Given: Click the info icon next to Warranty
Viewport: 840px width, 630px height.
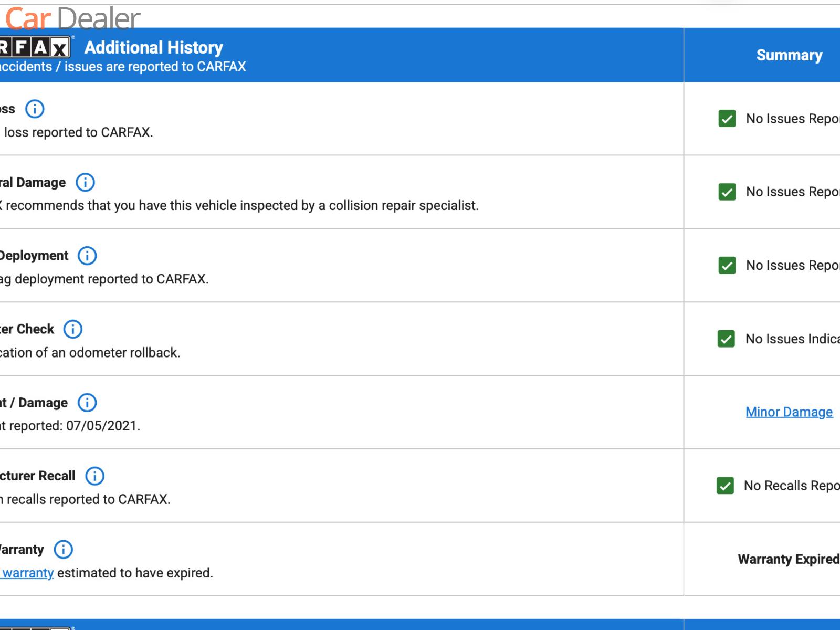Looking at the screenshot, I should pos(64,550).
